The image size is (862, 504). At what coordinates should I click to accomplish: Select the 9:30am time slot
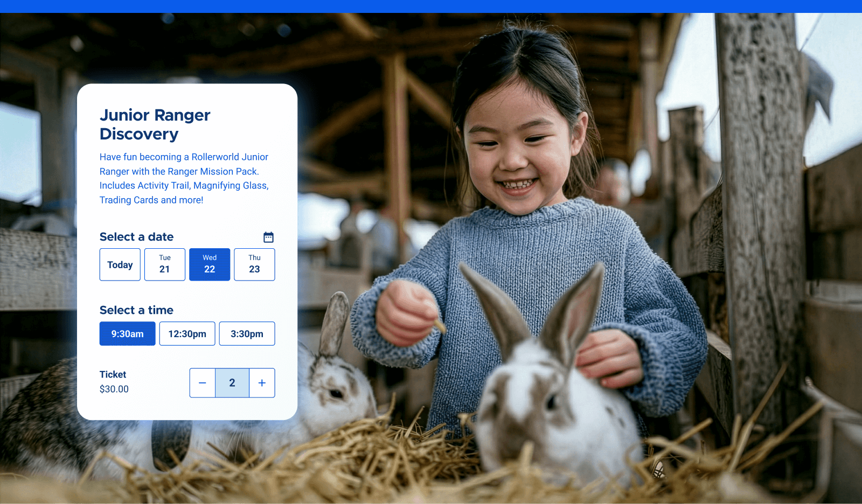128,334
